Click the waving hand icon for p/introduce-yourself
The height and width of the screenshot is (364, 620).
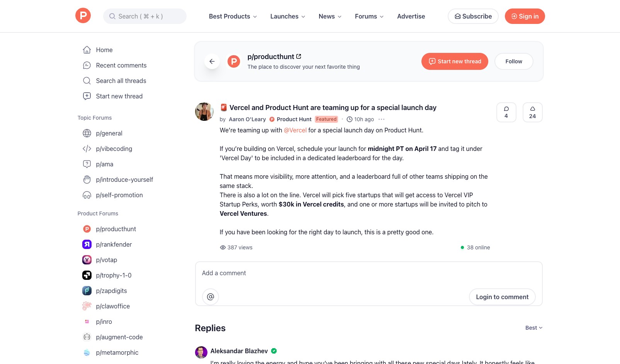(87, 179)
